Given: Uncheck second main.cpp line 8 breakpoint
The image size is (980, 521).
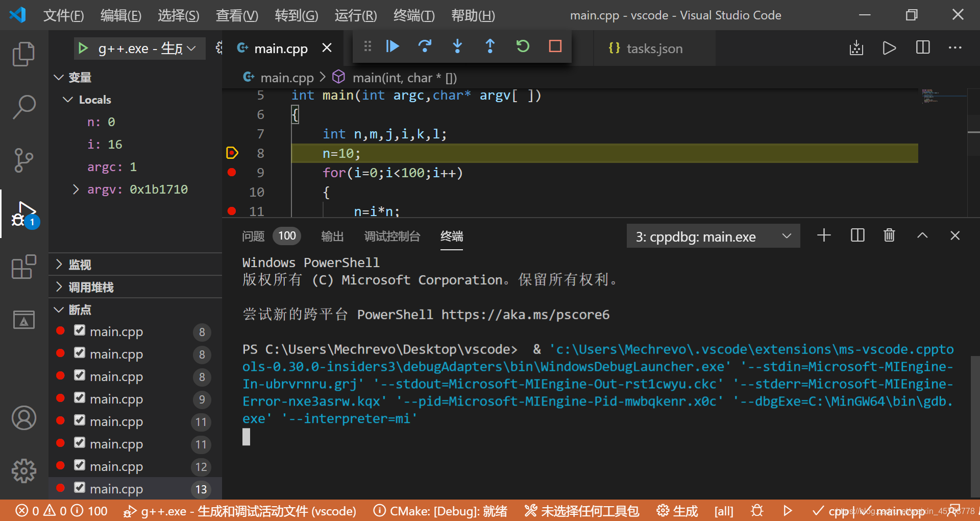Looking at the screenshot, I should click(x=80, y=353).
